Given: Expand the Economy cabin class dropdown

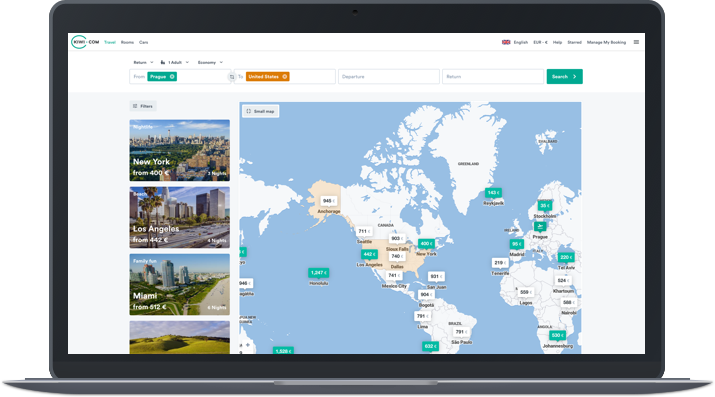Looking at the screenshot, I should [210, 62].
